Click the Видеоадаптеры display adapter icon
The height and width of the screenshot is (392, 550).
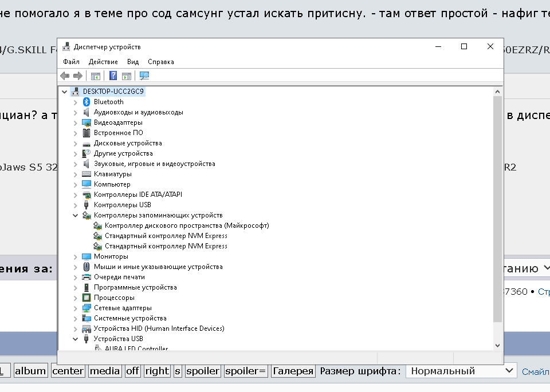87,122
